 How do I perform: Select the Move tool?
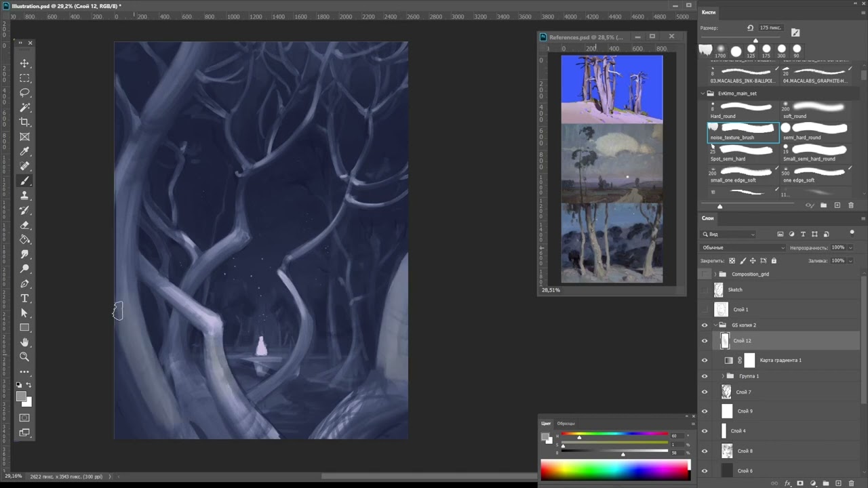coord(24,63)
